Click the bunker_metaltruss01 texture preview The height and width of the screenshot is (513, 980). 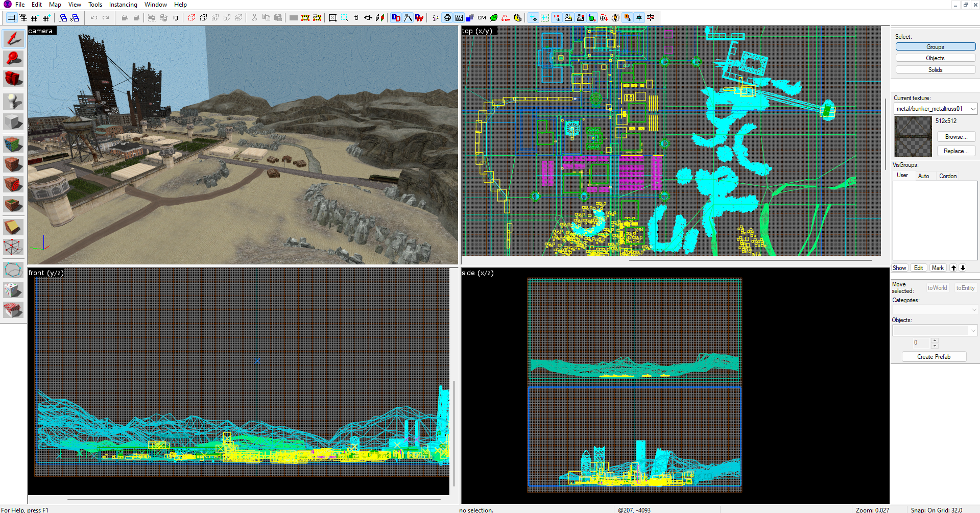913,136
